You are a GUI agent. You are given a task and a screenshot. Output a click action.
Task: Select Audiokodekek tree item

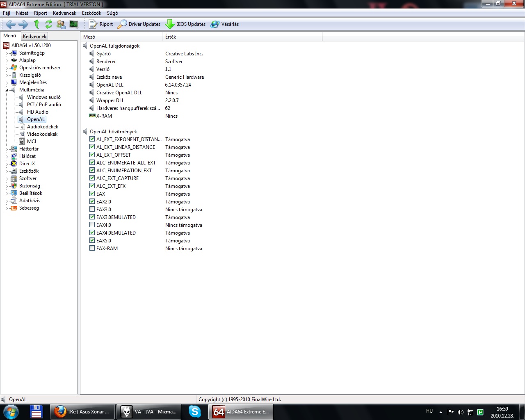click(43, 127)
